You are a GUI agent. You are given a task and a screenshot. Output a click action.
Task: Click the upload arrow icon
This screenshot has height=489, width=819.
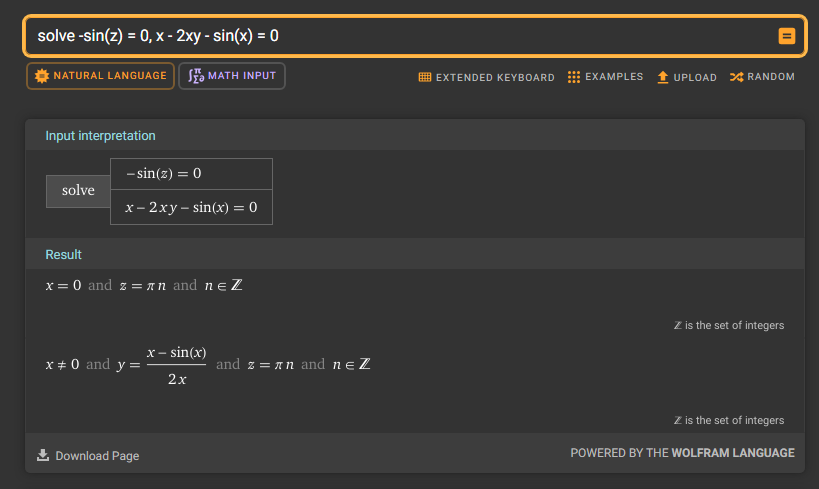point(662,77)
